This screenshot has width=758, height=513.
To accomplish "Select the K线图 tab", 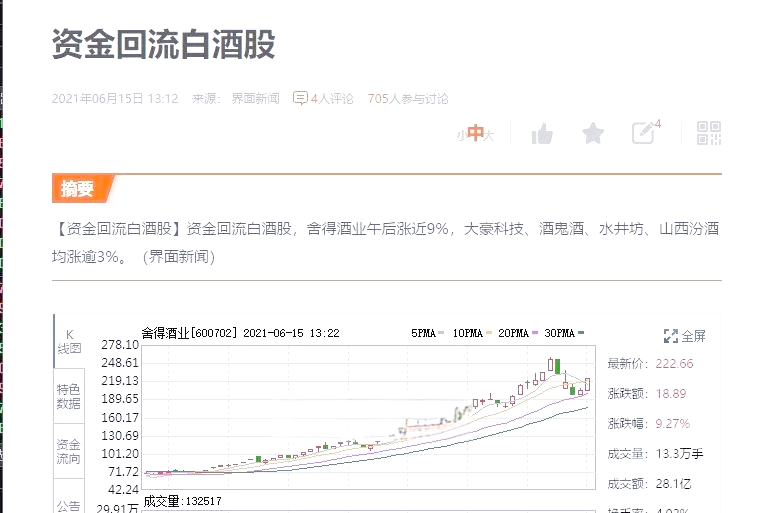I will point(69,341).
